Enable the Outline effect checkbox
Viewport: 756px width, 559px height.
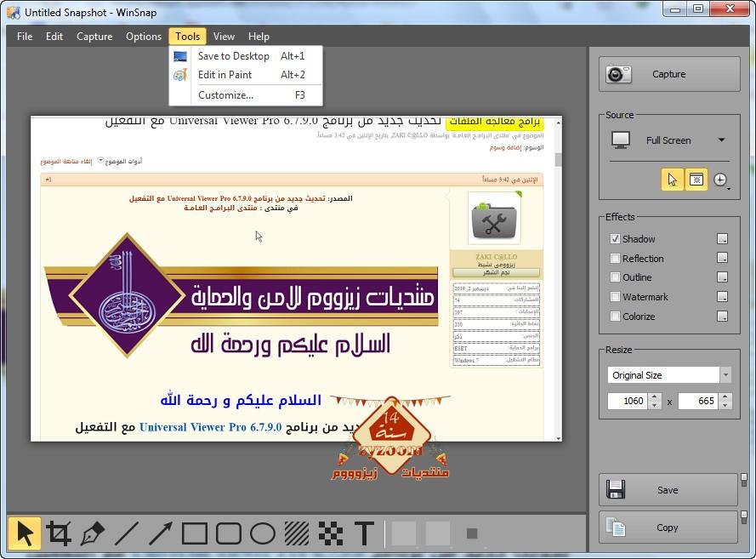pyautogui.click(x=615, y=277)
